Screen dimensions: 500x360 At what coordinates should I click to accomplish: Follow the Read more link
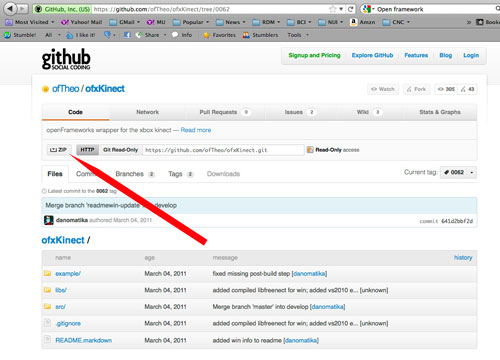tap(196, 130)
